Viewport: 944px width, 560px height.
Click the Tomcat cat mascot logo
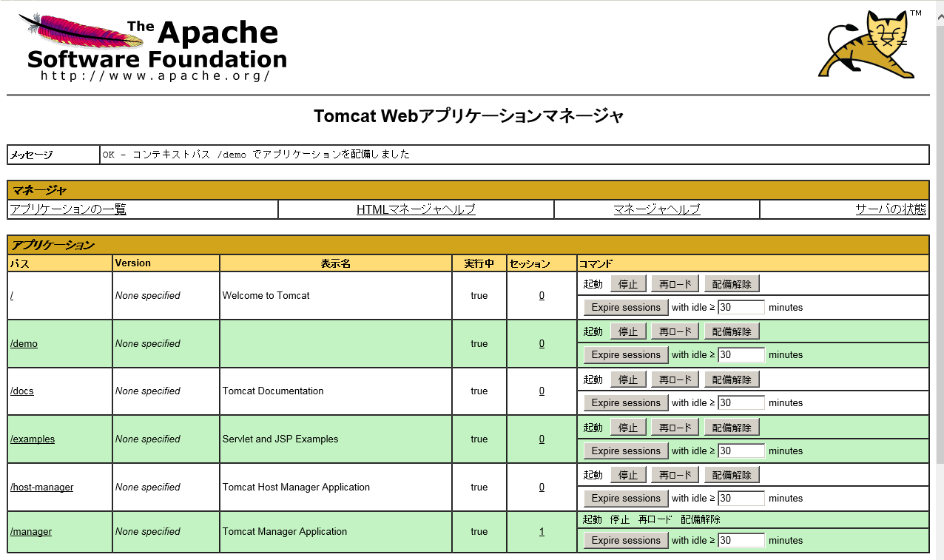(866, 44)
